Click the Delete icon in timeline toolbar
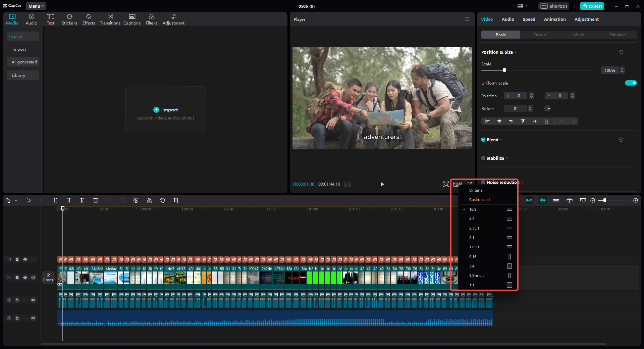Screen dimensions: 644x349 (x=96, y=200)
